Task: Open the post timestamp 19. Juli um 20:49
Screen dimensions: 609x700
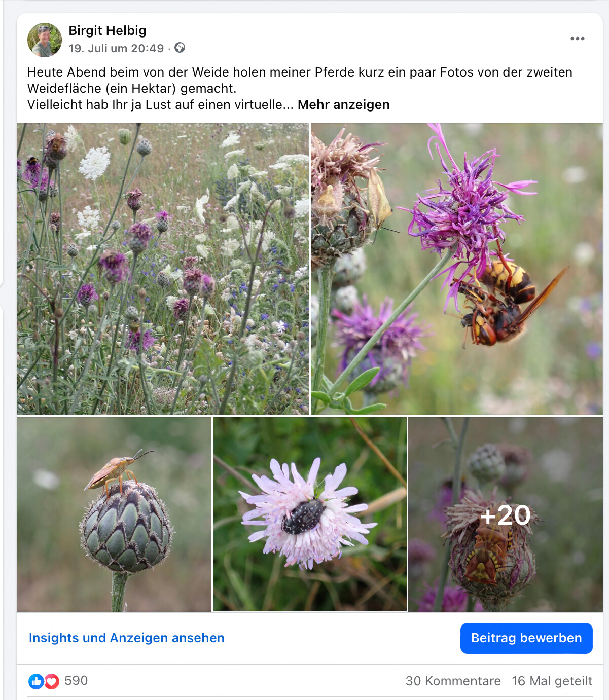Action: [x=116, y=48]
